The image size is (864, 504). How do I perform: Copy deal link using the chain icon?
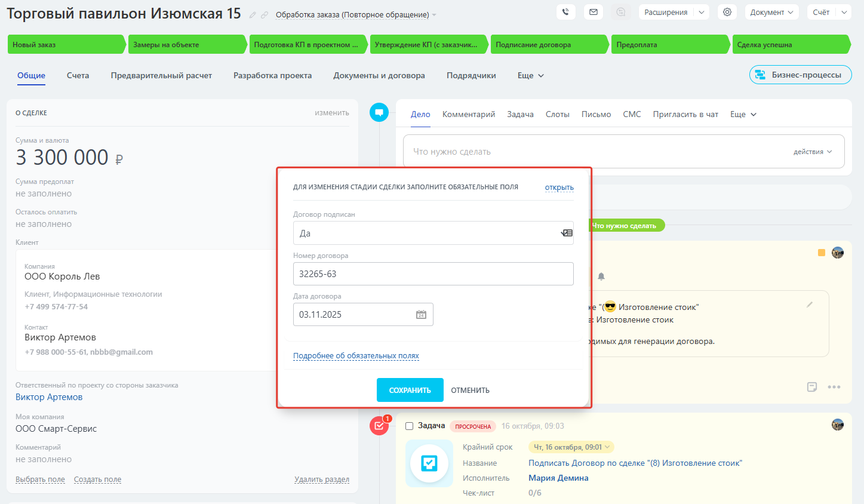264,15
